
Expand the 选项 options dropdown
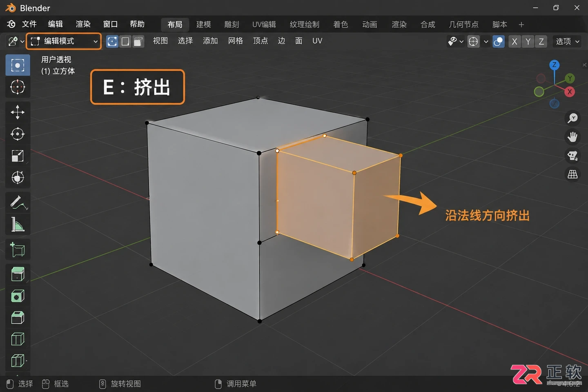click(567, 42)
